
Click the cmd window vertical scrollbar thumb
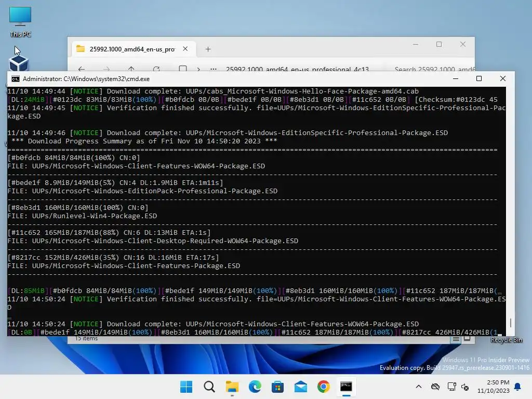510,322
